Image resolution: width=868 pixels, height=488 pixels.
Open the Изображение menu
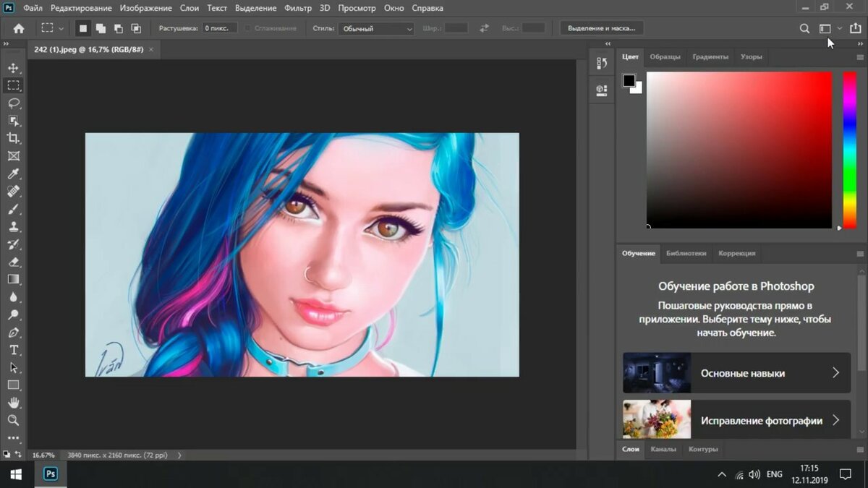point(145,8)
